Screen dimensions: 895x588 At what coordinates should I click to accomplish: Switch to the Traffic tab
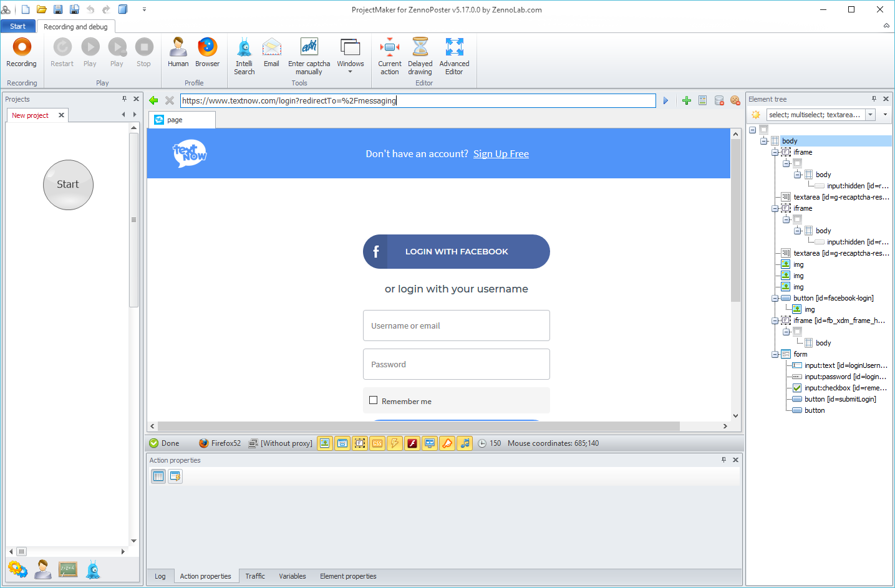click(x=255, y=576)
